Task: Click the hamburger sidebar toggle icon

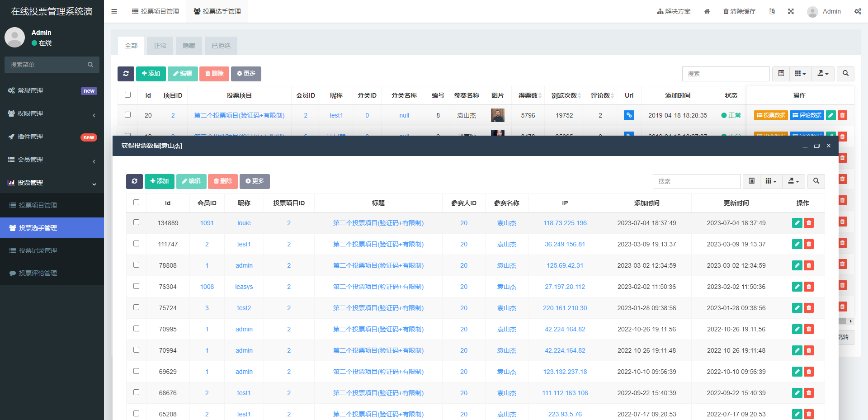Action: (114, 11)
